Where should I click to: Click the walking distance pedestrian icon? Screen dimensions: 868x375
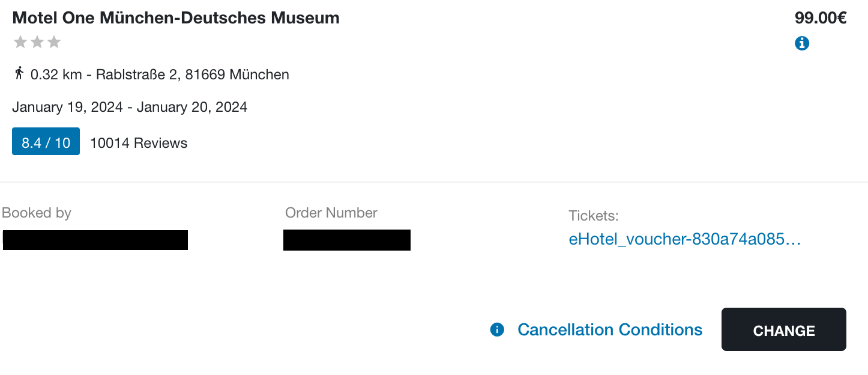point(19,73)
